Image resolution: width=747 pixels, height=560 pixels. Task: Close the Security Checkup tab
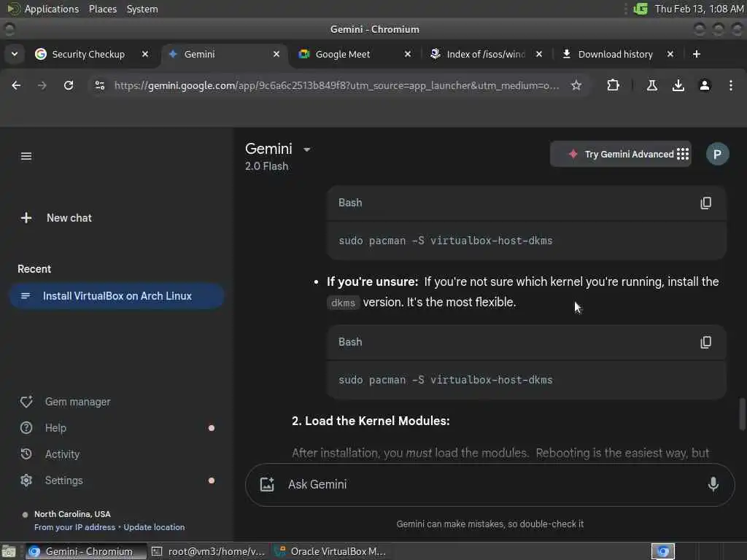[145, 54]
